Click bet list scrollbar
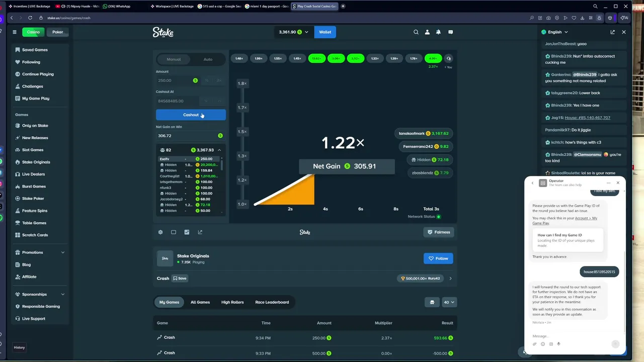Screen dimensions: 644x362 tap(222, 165)
